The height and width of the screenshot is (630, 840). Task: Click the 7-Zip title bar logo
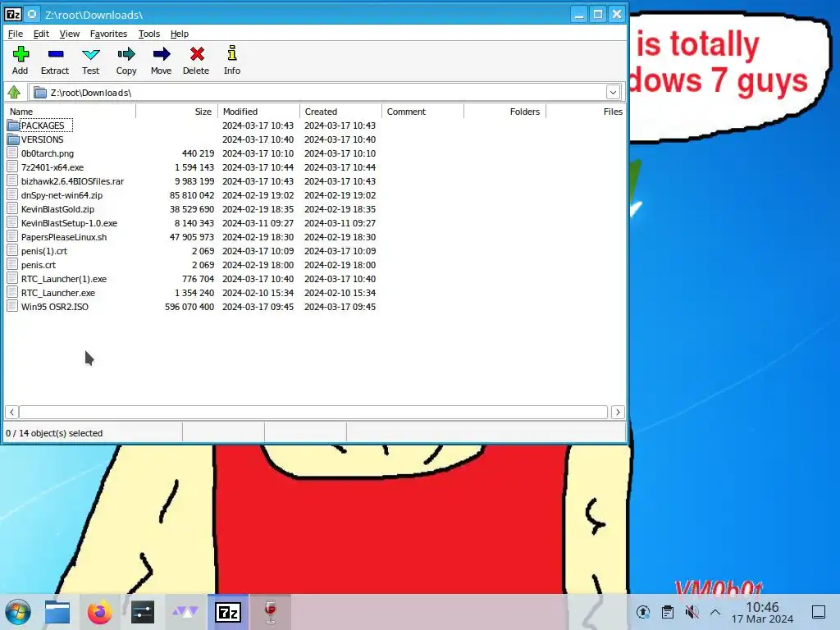[x=13, y=15]
